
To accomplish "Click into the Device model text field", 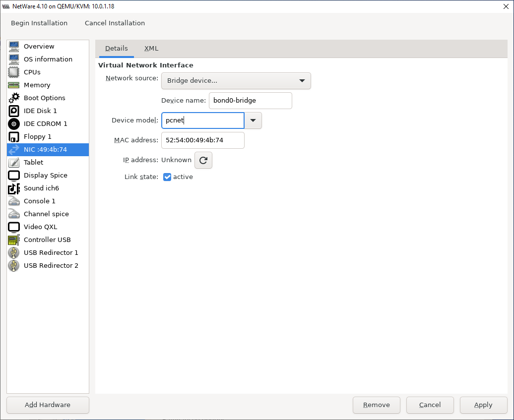I will click(x=203, y=120).
